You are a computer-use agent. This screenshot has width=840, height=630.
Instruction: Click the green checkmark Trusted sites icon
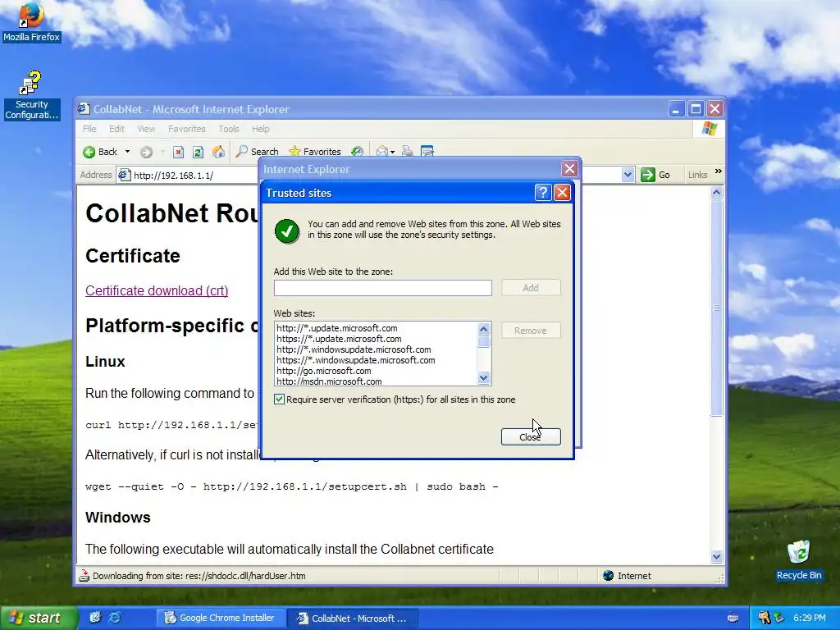click(287, 231)
